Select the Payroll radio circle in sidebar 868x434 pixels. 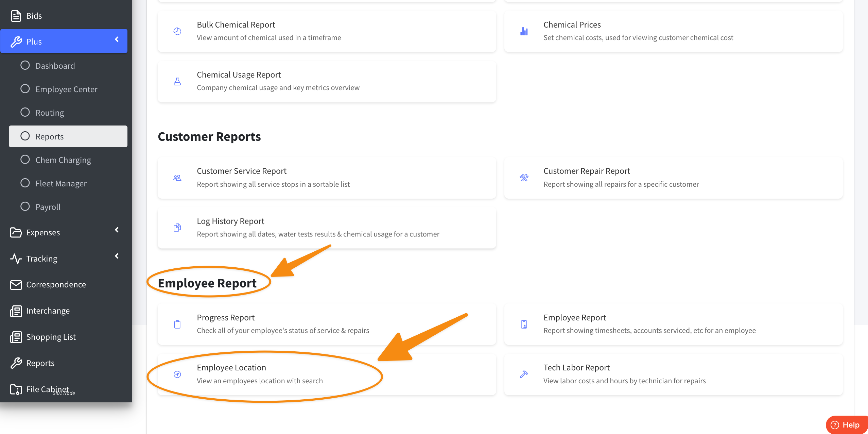[25, 206]
